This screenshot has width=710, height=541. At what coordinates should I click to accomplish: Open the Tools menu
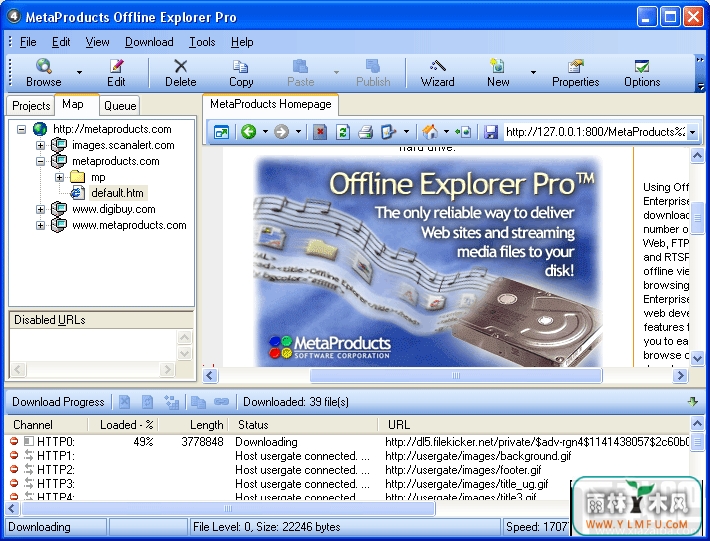point(202,42)
